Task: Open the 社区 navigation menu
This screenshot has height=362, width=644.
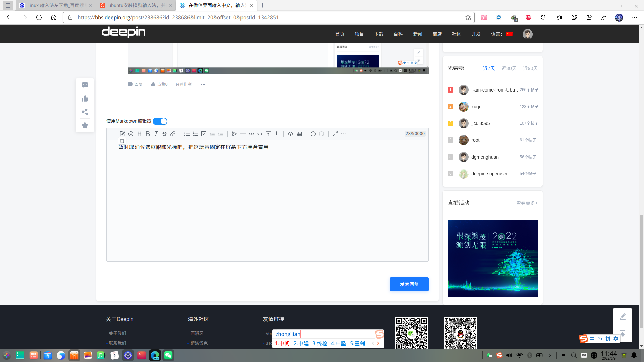Action: click(x=456, y=34)
